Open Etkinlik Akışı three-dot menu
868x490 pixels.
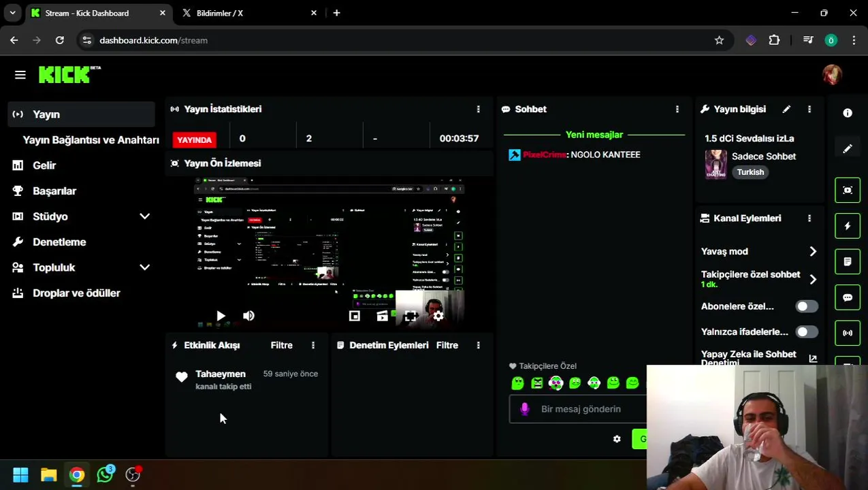(313, 345)
